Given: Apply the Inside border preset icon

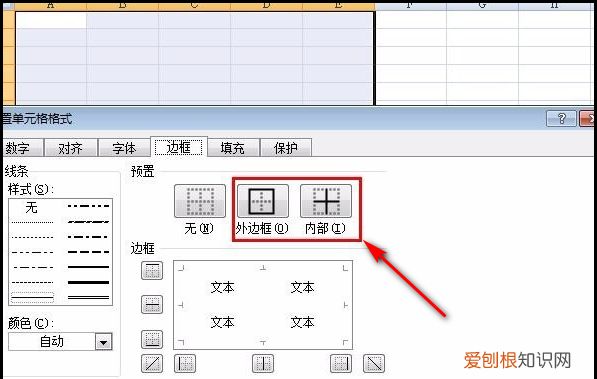Looking at the screenshot, I should click(326, 201).
